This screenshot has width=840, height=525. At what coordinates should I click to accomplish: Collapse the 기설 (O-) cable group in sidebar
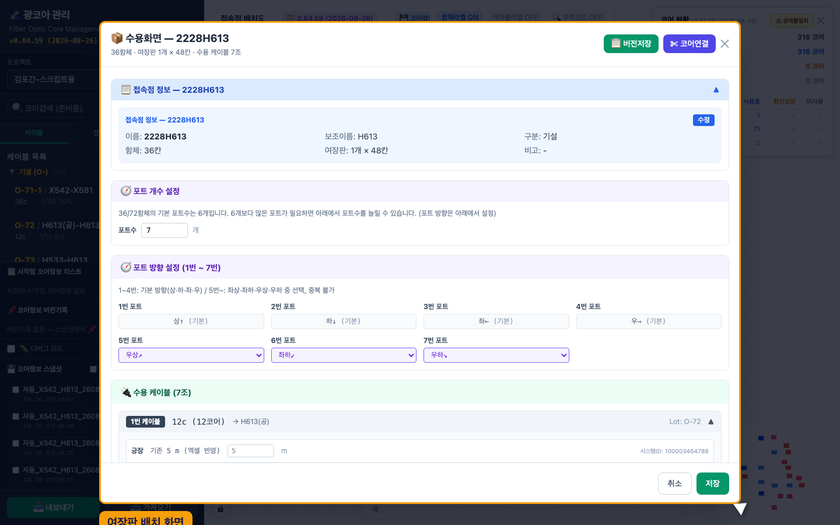pyautogui.click(x=12, y=172)
